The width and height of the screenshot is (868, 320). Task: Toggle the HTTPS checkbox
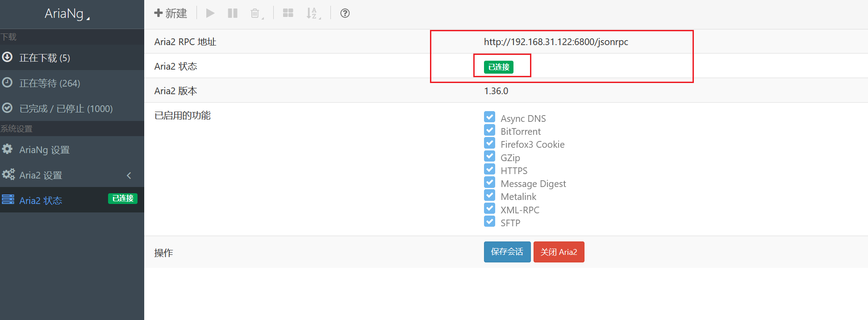489,169
